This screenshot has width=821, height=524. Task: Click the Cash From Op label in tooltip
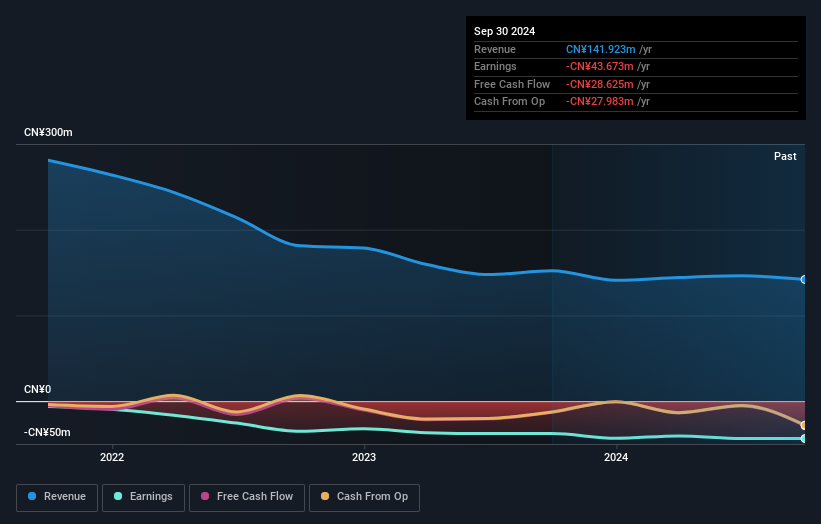coord(509,102)
